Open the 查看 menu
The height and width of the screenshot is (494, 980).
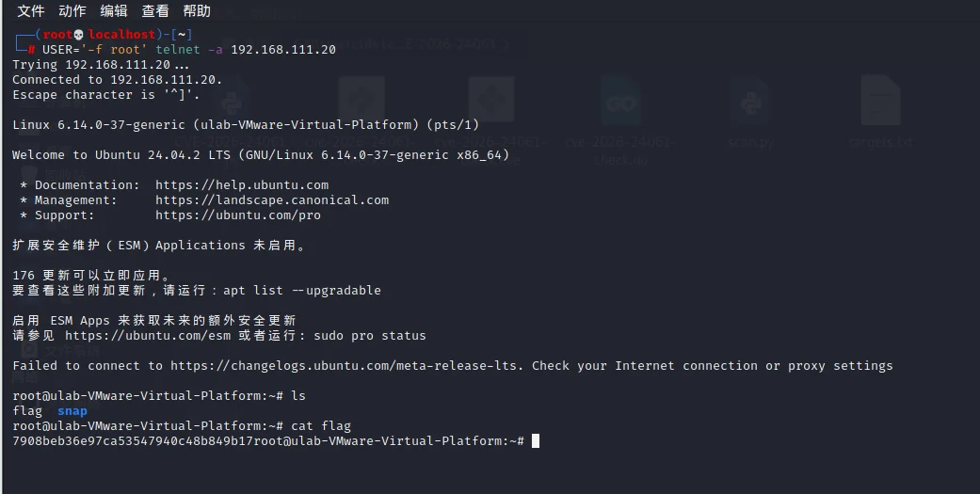pos(155,10)
